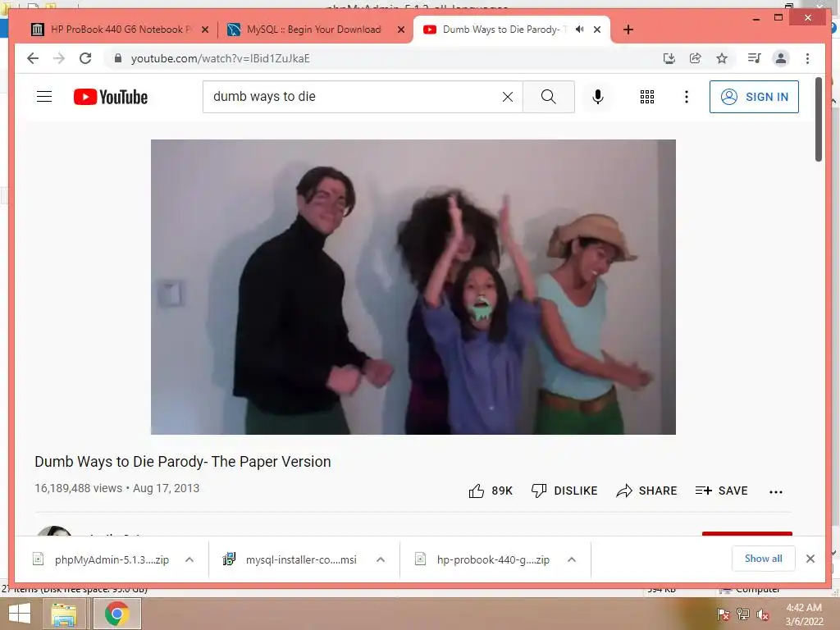
Task: Open YouTube hamburger guide menu
Action: 44,97
